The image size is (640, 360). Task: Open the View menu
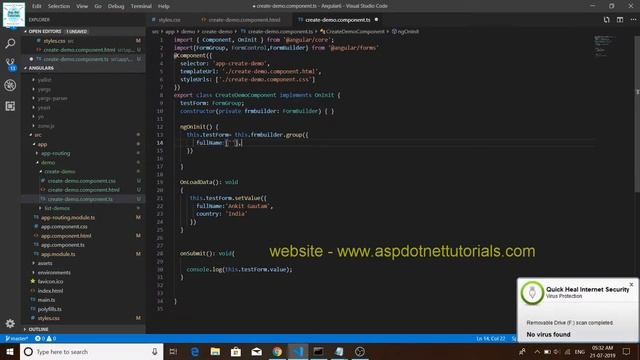(x=82, y=6)
